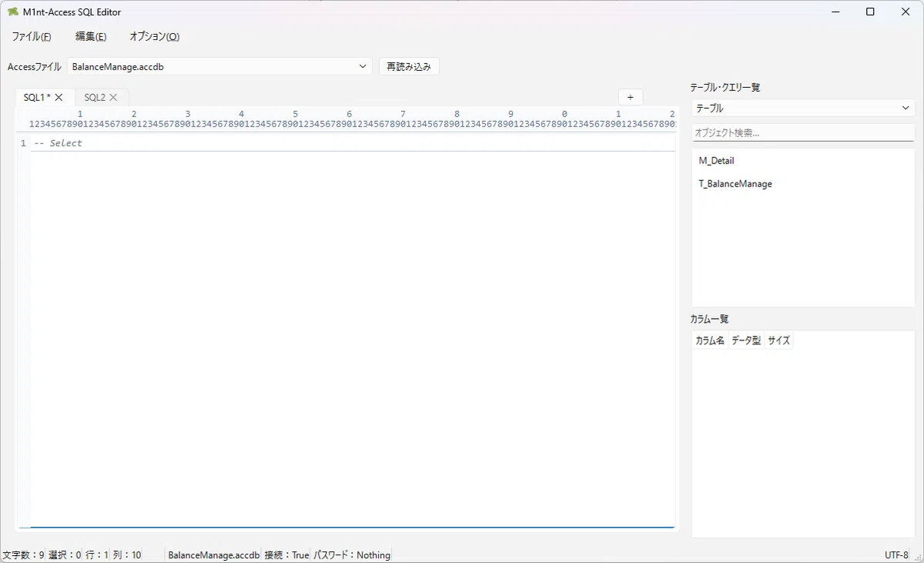Viewport: 924px width, 563px height.
Task: Click the 行：1 status entry
Action: (x=97, y=555)
